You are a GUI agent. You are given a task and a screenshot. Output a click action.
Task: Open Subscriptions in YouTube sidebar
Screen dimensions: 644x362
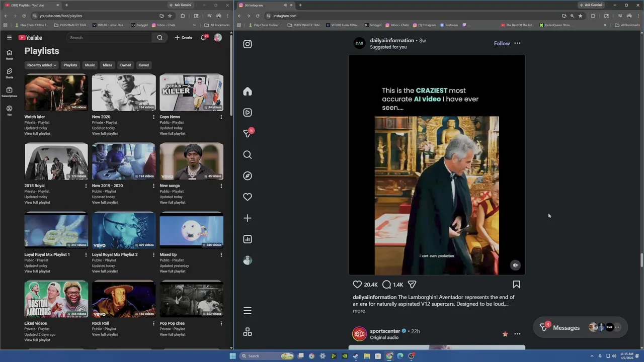9,92
